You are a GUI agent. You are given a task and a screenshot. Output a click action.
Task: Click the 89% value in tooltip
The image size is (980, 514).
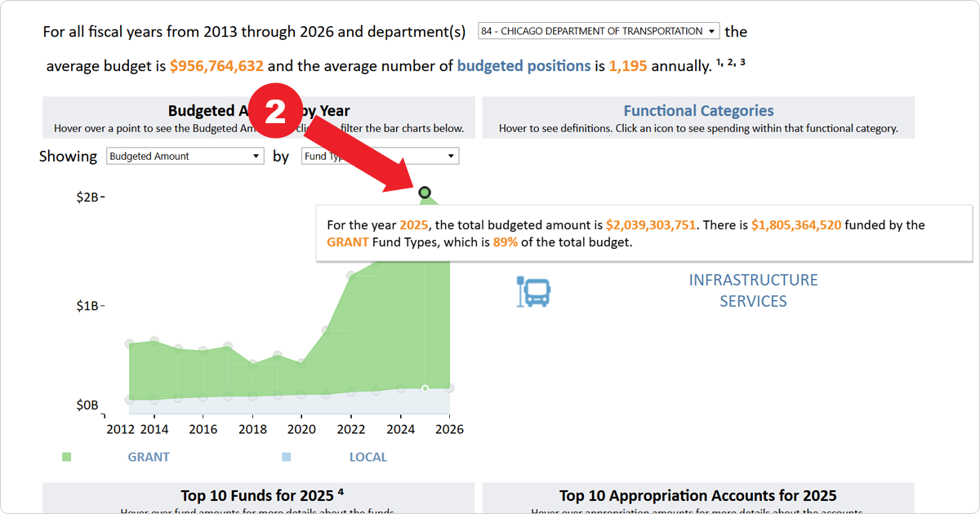click(x=506, y=242)
